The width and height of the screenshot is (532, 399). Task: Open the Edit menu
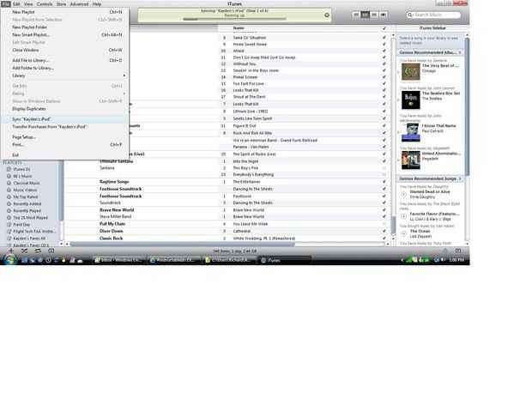point(16,4)
